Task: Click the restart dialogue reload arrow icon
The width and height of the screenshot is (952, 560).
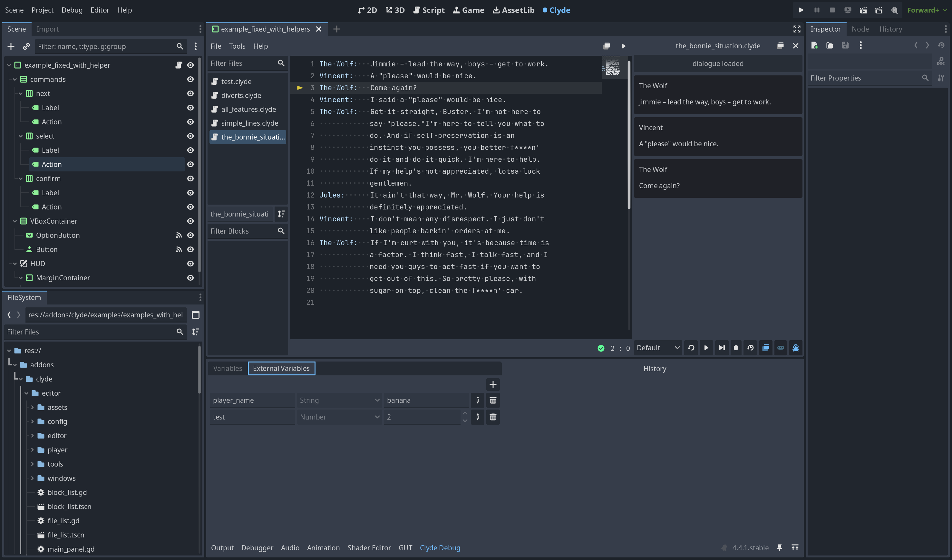Action: pyautogui.click(x=691, y=348)
